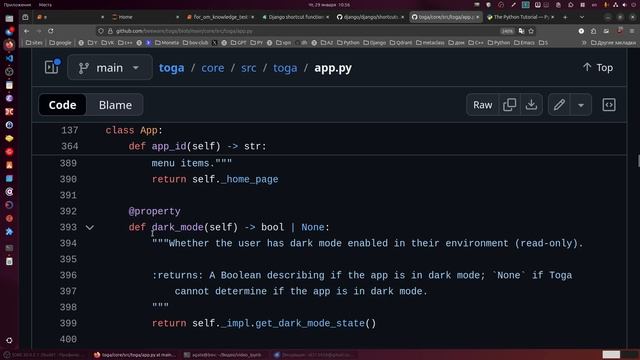Edit this file with pencil icon

click(x=559, y=105)
